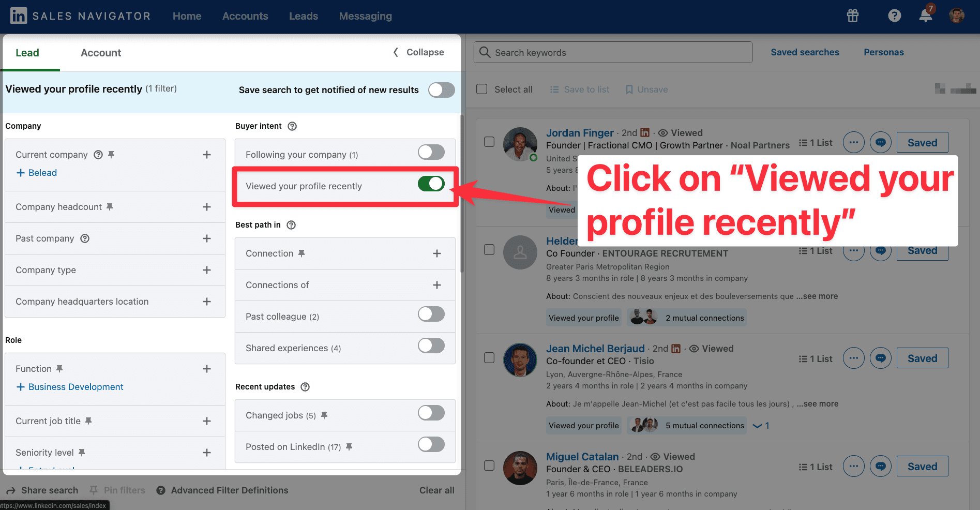Click Share search
The width and height of the screenshot is (980, 510).
(42, 490)
